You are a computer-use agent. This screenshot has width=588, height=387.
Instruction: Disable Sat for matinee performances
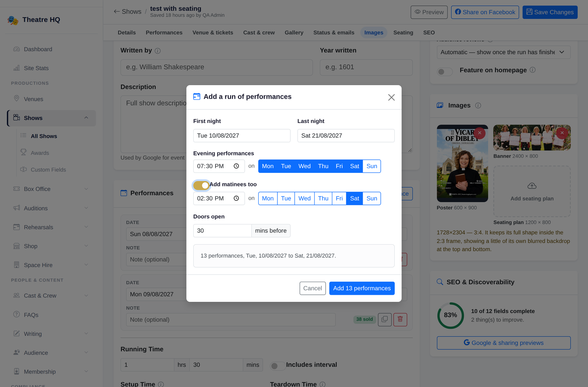tap(355, 199)
